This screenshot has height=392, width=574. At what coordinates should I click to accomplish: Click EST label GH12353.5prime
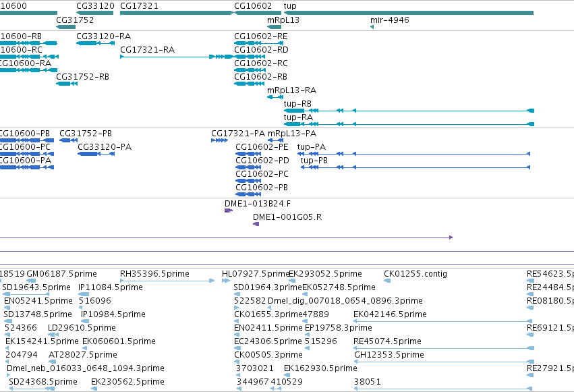389,356
